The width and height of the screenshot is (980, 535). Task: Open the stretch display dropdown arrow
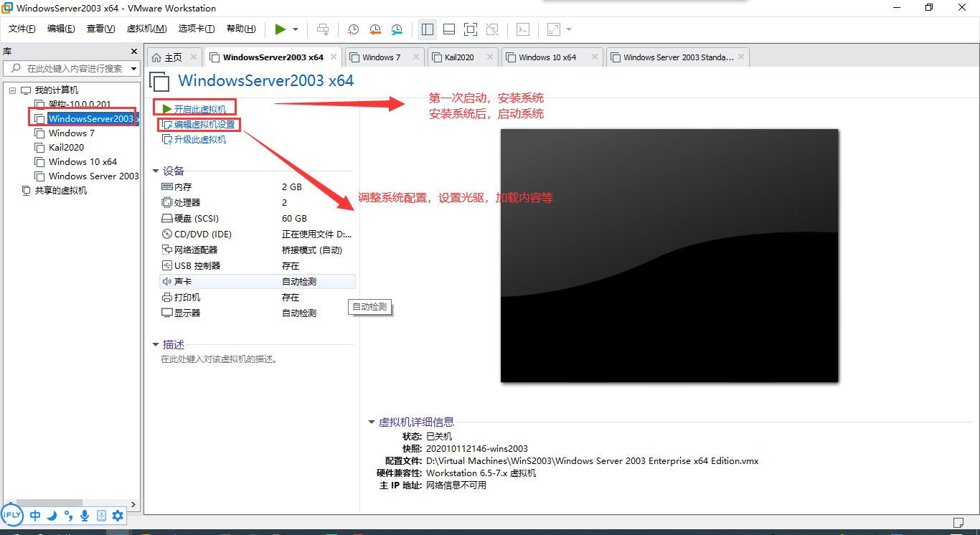pyautogui.click(x=569, y=29)
